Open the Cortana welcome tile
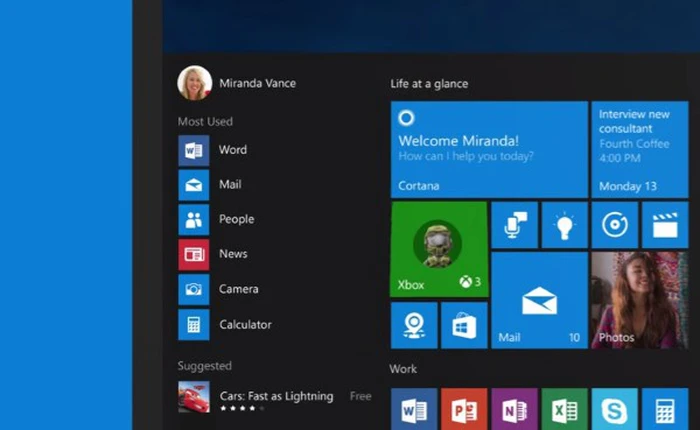 coord(489,150)
